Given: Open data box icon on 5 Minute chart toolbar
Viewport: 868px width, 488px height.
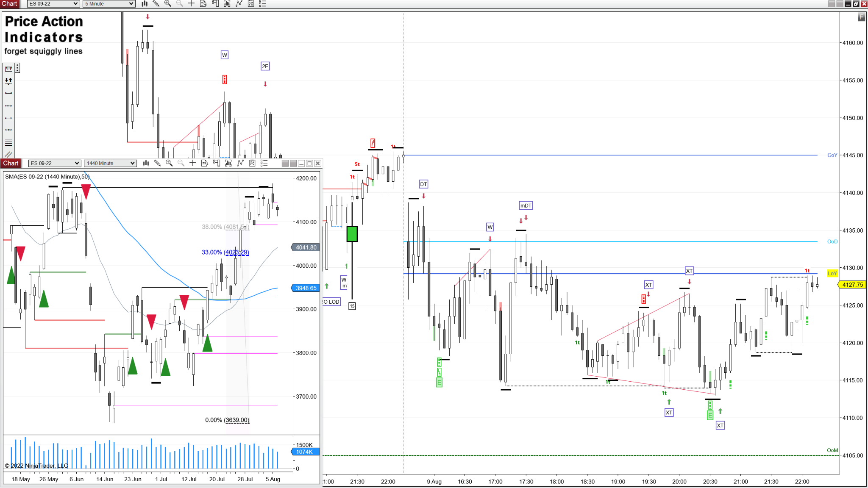Looking at the screenshot, I should tap(203, 4).
